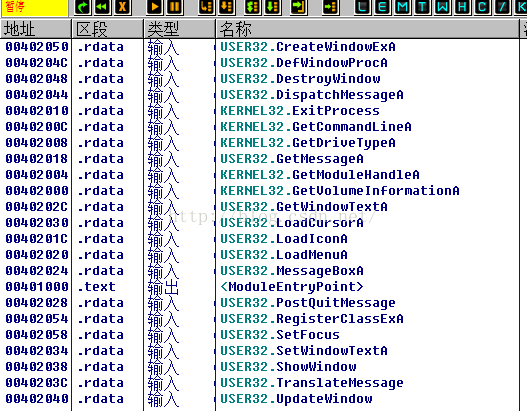
Task: Select USER32.SetWindowTextA entry
Action: pyautogui.click(x=304, y=351)
